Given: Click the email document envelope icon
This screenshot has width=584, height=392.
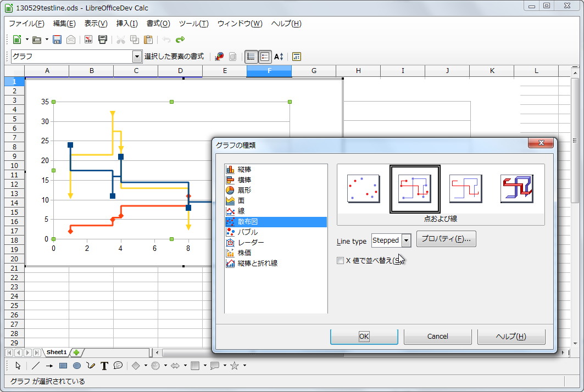Looking at the screenshot, I should 71,40.
